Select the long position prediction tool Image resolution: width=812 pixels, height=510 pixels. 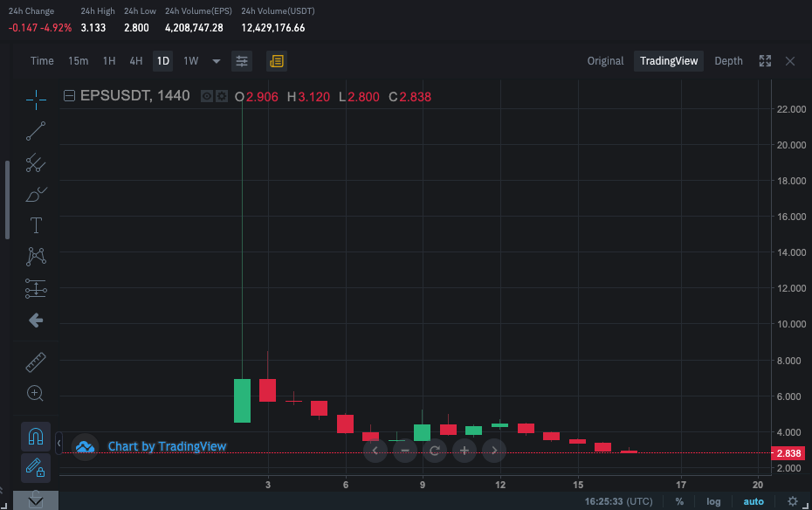coord(36,288)
